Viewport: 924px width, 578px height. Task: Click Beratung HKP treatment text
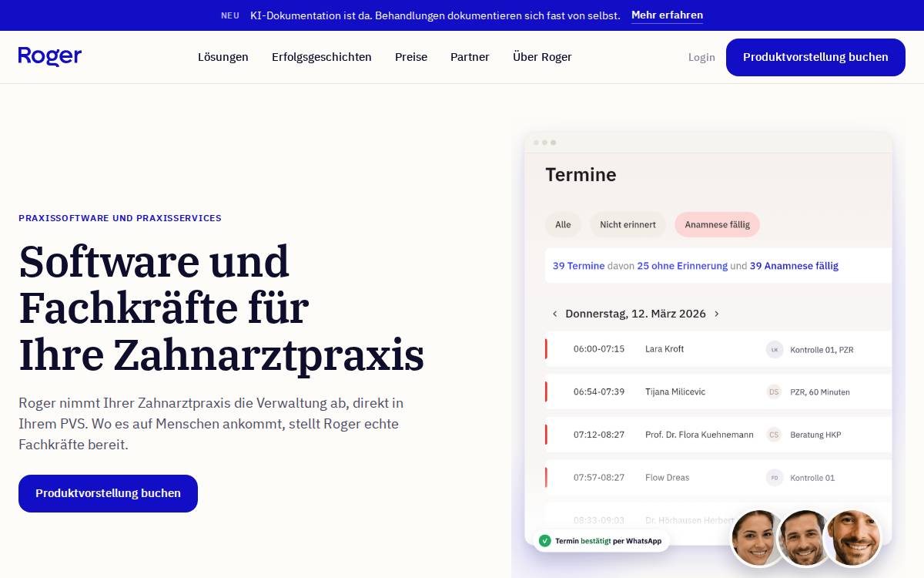click(815, 435)
